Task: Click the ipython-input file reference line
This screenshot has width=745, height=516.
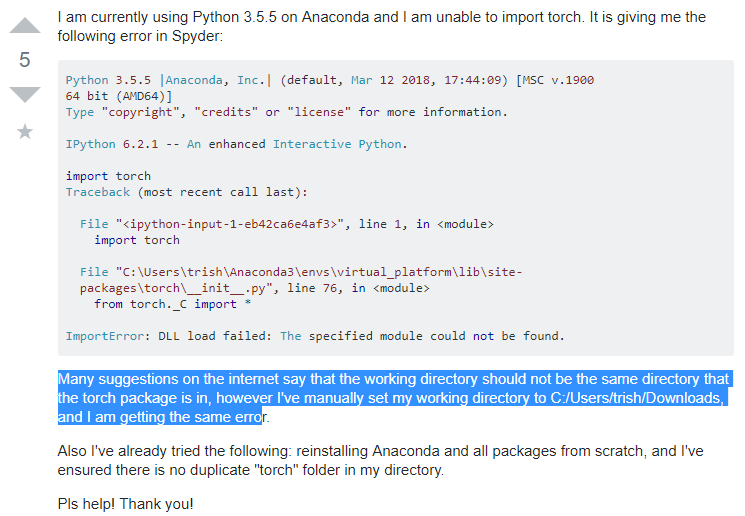Action: click(x=287, y=224)
